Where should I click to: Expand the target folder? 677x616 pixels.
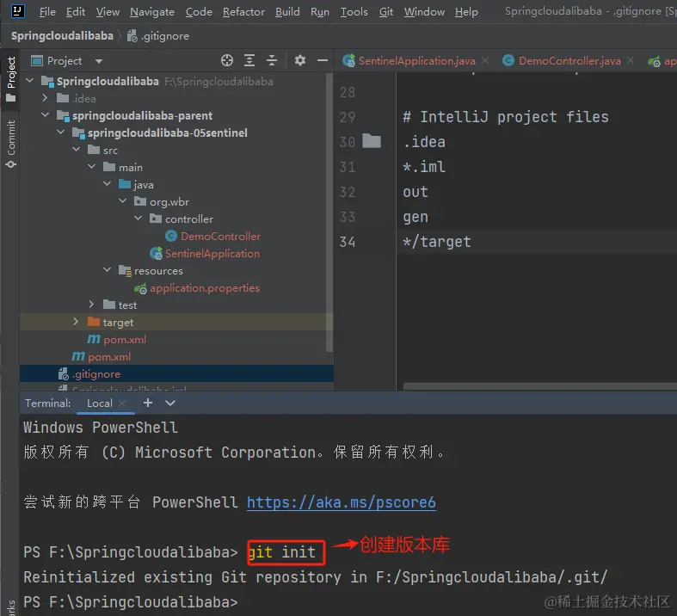tap(76, 322)
